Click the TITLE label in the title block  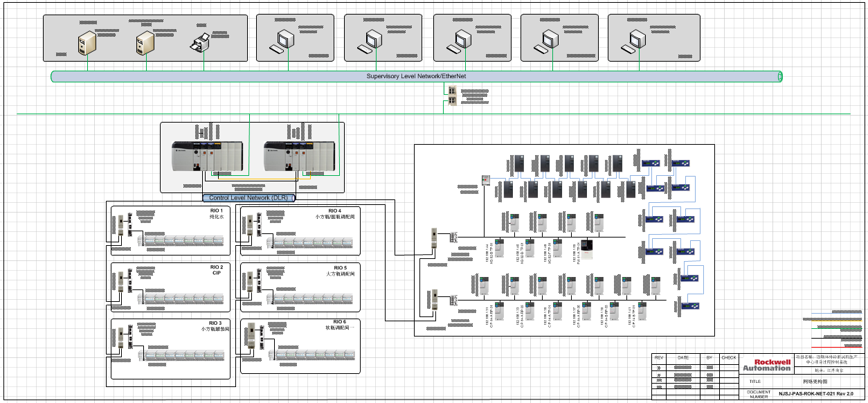pyautogui.click(x=756, y=382)
